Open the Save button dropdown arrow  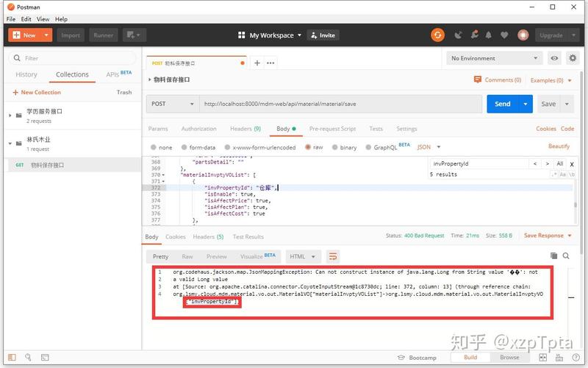(x=567, y=104)
